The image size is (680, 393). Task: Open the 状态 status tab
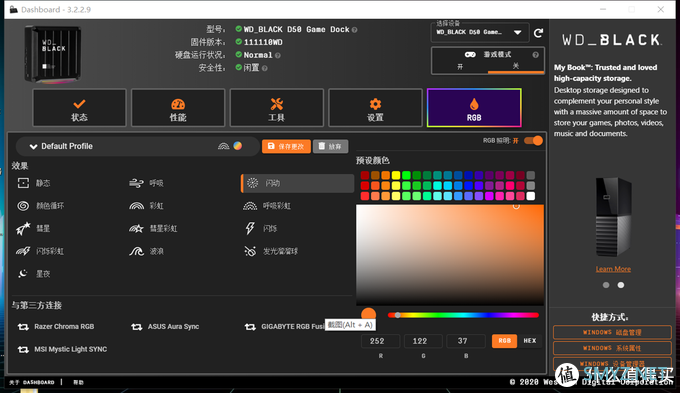(79, 108)
